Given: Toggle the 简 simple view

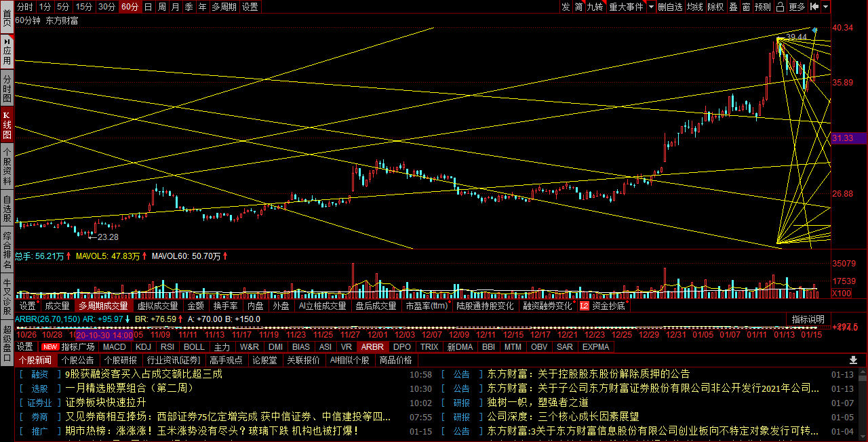Looking at the screenshot, I should click(578, 7).
